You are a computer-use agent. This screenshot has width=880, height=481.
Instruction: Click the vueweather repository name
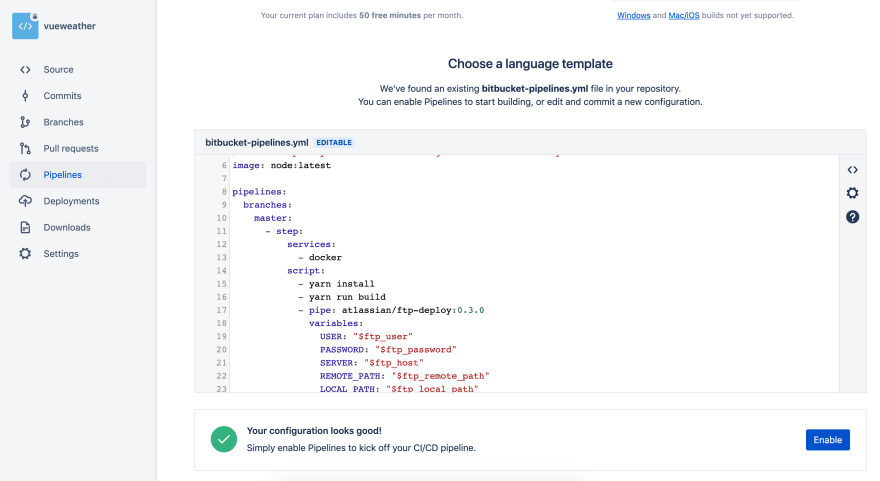tap(70, 26)
